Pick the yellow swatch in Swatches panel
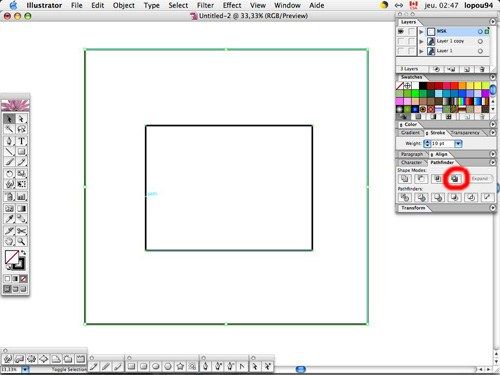This screenshot has width=500, height=375. (477, 86)
